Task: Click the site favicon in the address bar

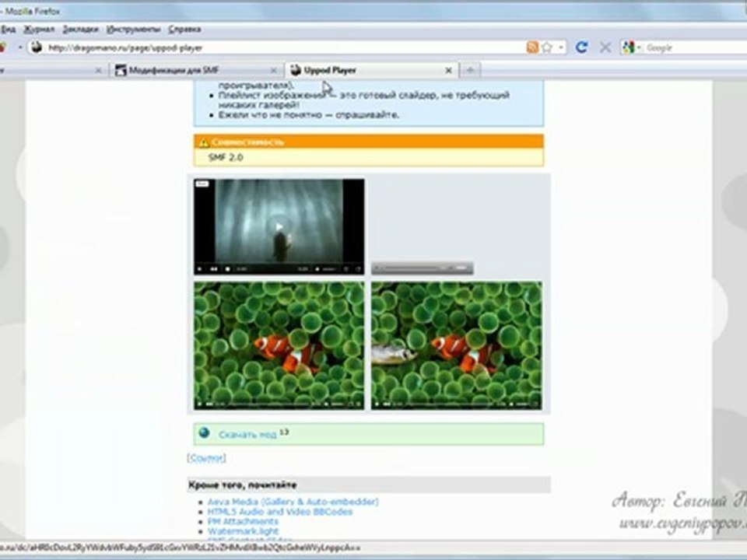Action: 37,47
